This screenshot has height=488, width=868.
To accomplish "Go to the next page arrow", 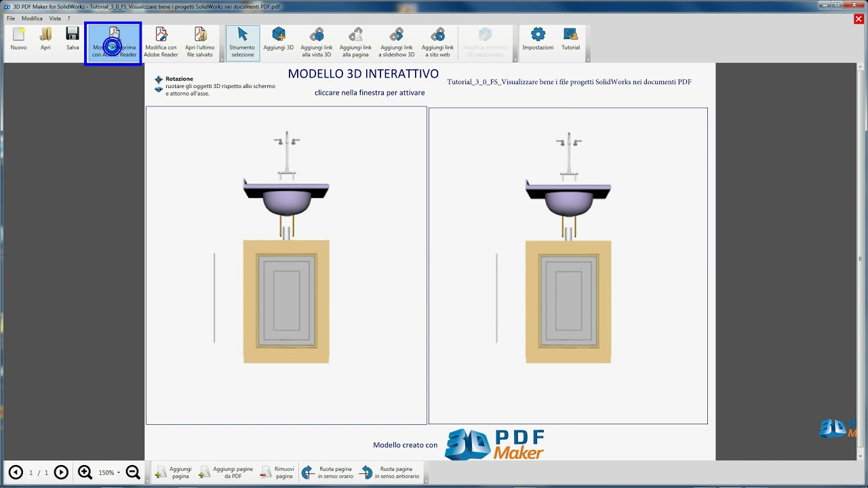I will 61,472.
